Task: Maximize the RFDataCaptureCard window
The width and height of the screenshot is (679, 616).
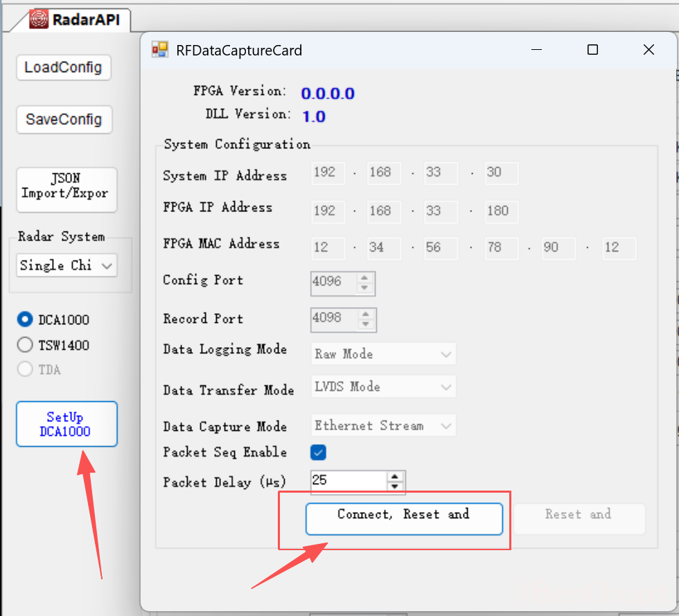Action: click(592, 50)
